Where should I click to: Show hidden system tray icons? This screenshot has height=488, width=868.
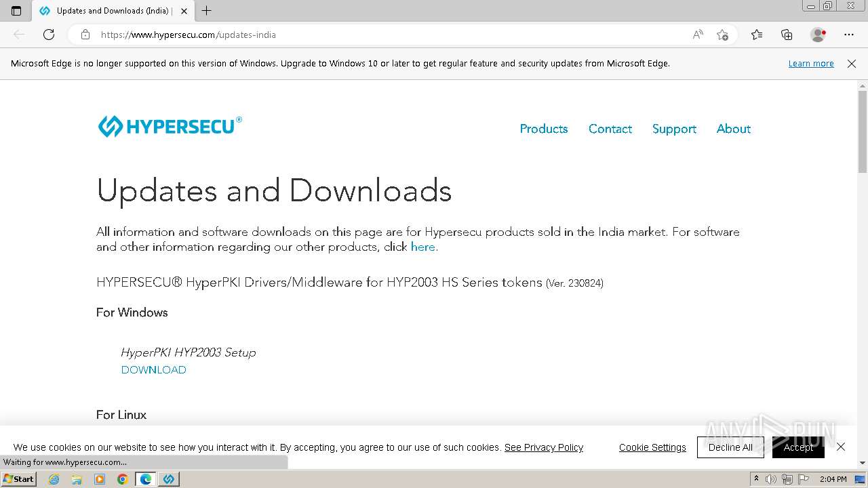tap(756, 479)
